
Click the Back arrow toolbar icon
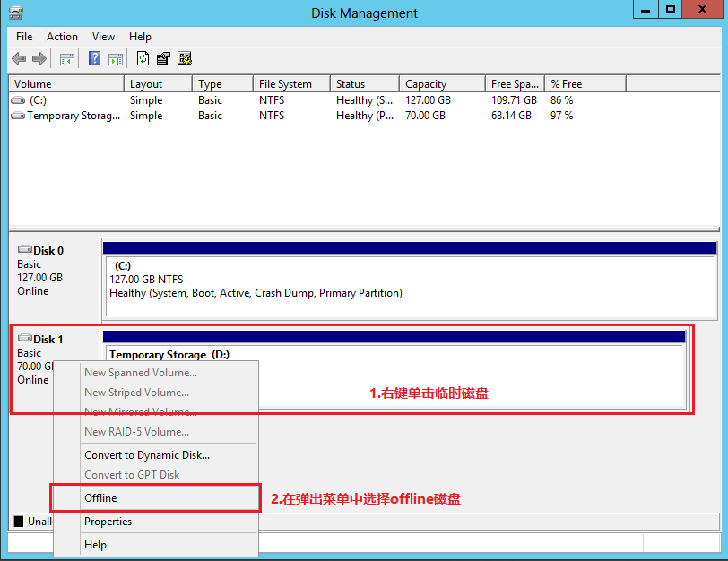pos(19,59)
